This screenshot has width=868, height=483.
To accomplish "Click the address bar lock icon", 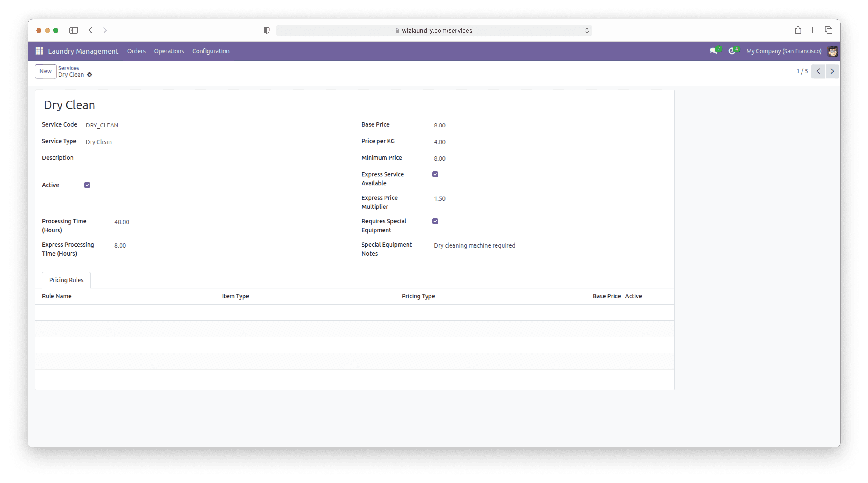I will pos(397,31).
